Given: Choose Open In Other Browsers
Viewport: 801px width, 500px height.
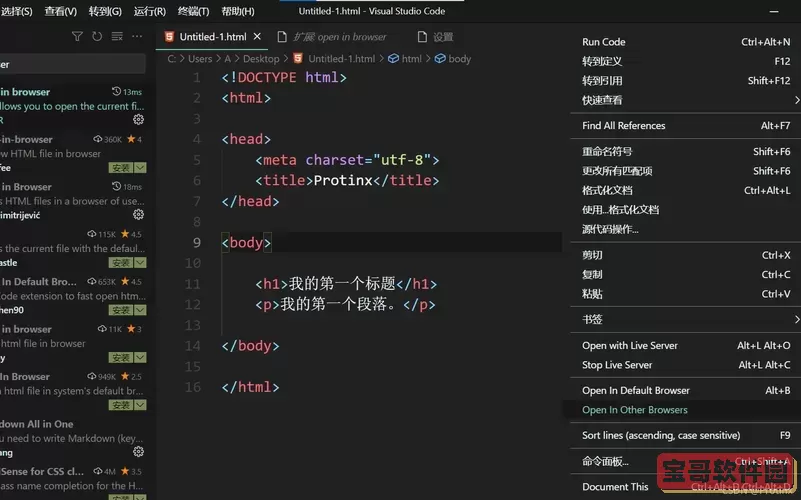Looking at the screenshot, I should pyautogui.click(x=685, y=410).
